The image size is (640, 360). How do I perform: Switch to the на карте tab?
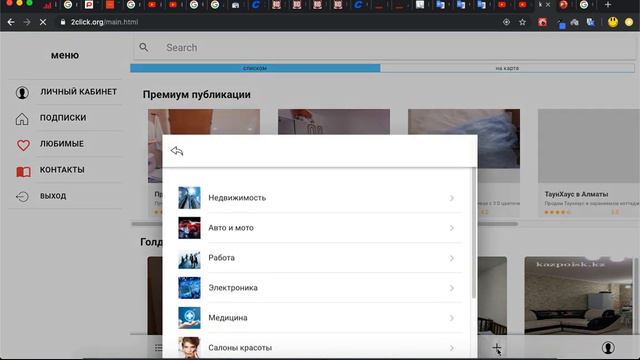coord(507,68)
